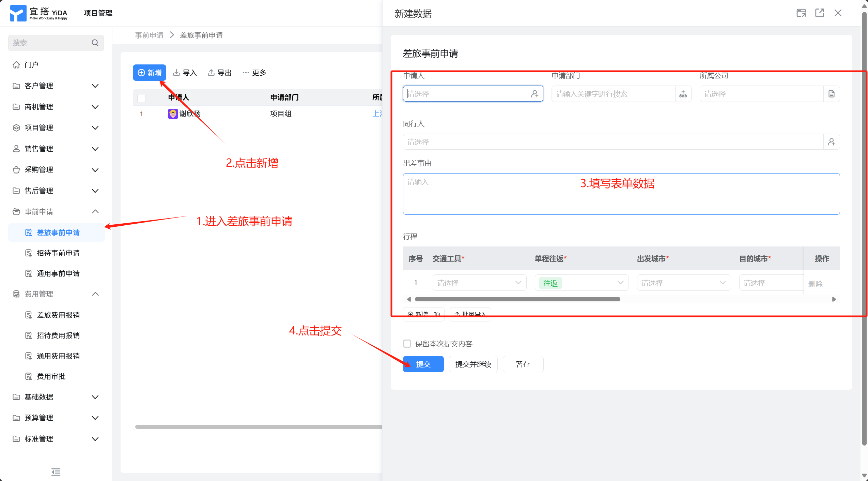Click the 暂存 button
The width and height of the screenshot is (868, 481).
[x=523, y=364]
